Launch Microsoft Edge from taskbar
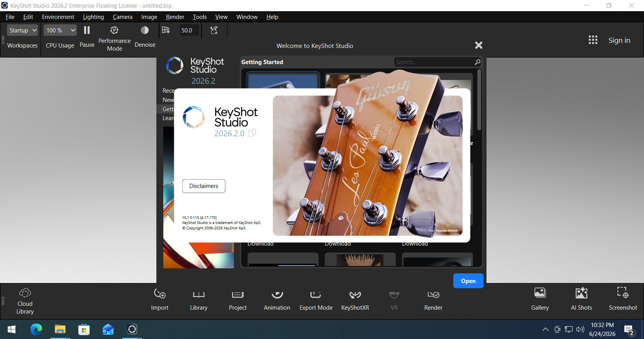 (x=36, y=329)
